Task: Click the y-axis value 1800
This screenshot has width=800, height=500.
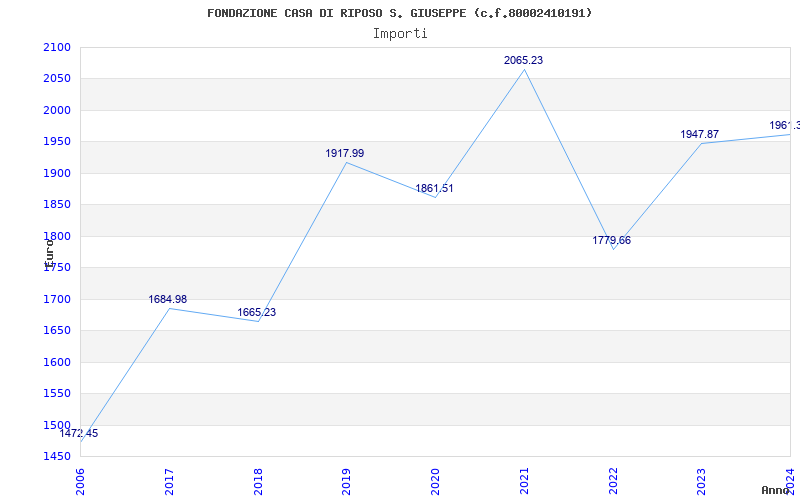Action: [x=57, y=236]
